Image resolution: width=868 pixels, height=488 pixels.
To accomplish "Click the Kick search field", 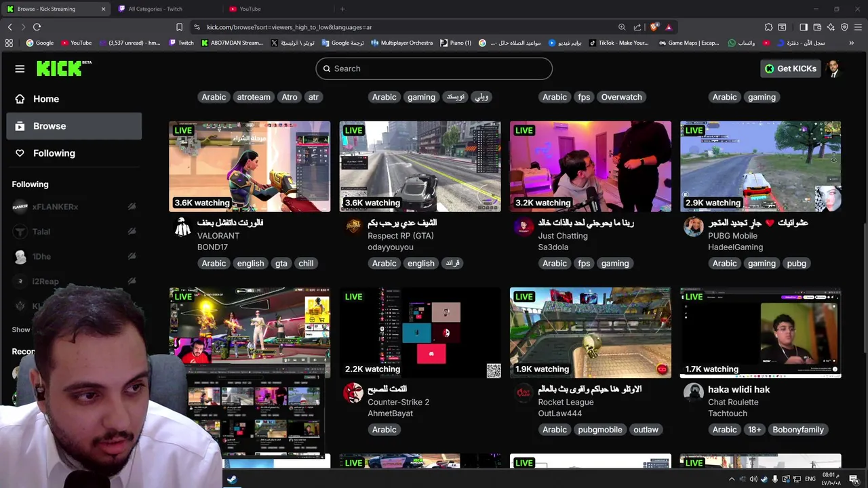I will coord(434,68).
